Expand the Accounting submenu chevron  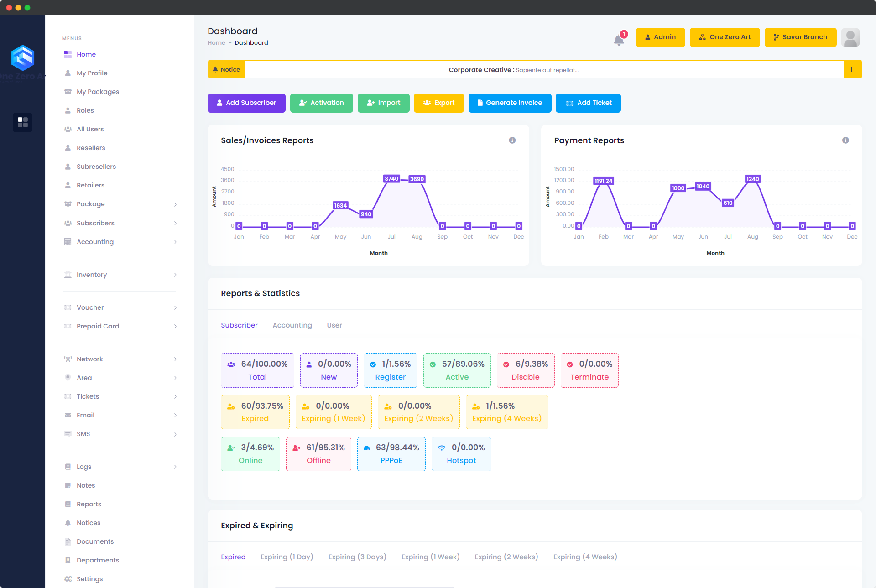[175, 242]
